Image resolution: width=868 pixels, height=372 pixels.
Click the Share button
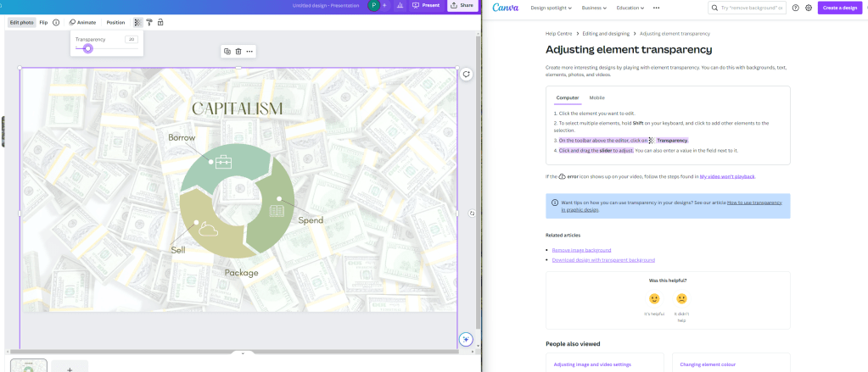(462, 6)
